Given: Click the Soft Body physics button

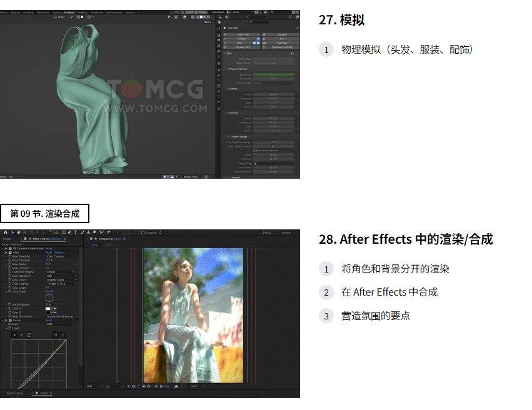Looking at the screenshot, I should click(x=281, y=34).
